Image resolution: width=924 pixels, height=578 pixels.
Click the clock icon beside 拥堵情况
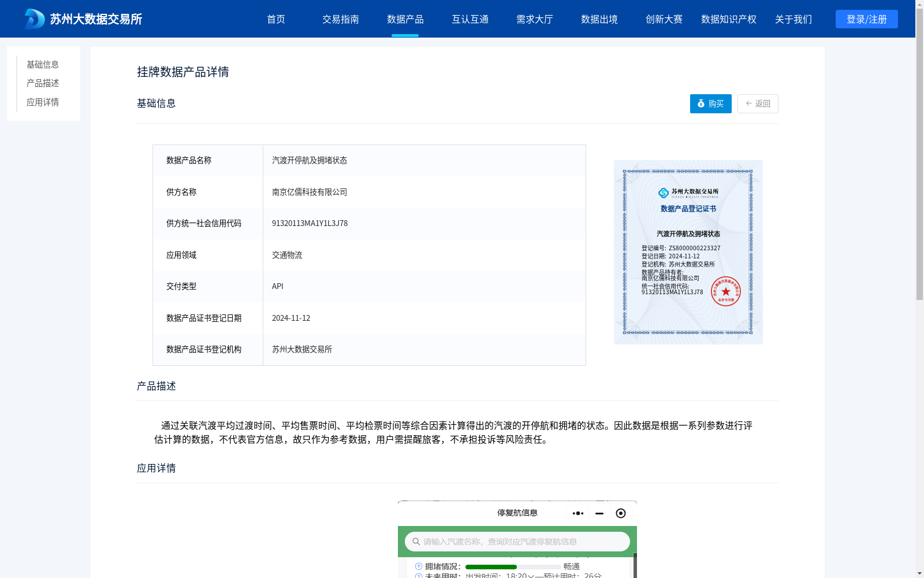(x=419, y=566)
